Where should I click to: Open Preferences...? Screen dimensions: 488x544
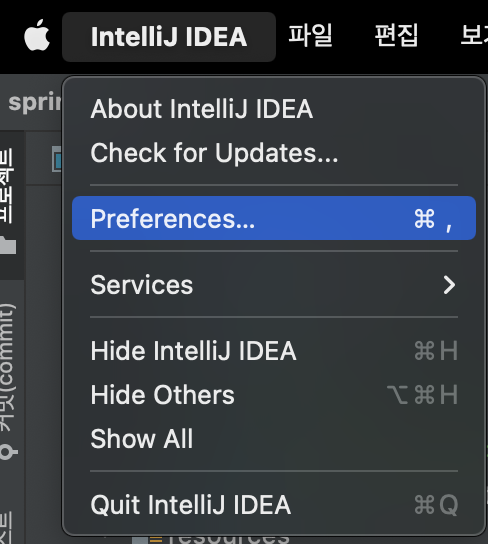(274, 218)
